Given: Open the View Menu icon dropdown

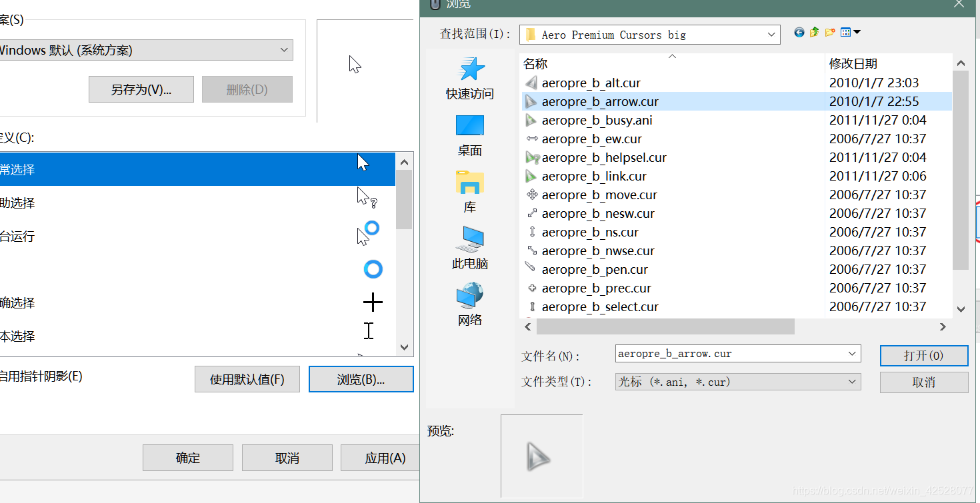Looking at the screenshot, I should [x=850, y=32].
